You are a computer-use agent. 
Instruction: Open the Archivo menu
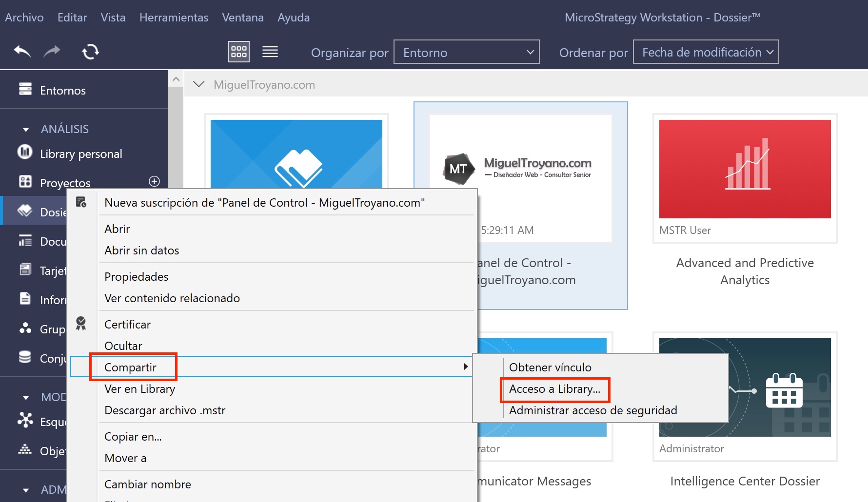[x=24, y=18]
